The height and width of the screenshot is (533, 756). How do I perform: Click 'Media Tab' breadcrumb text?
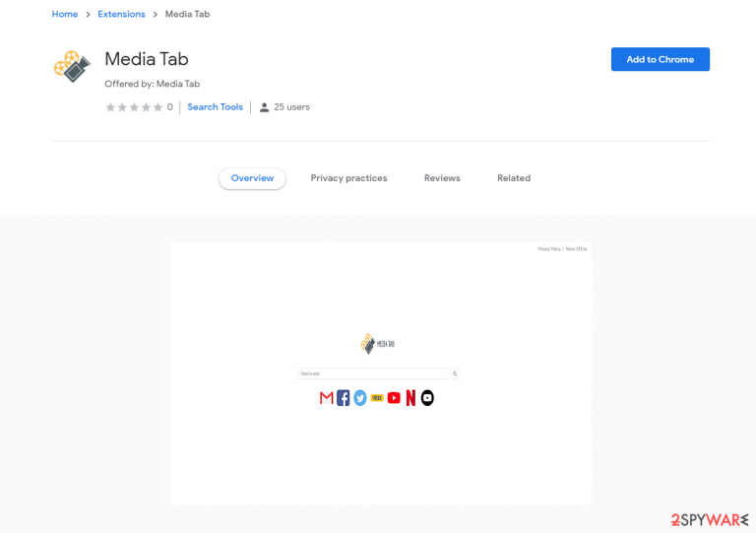point(188,14)
